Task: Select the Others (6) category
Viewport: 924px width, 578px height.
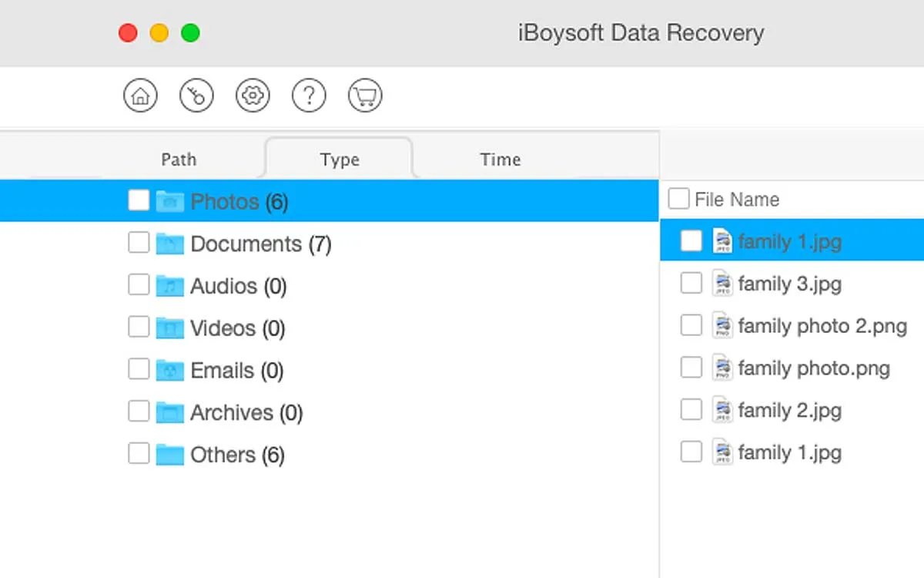Action: [x=238, y=455]
